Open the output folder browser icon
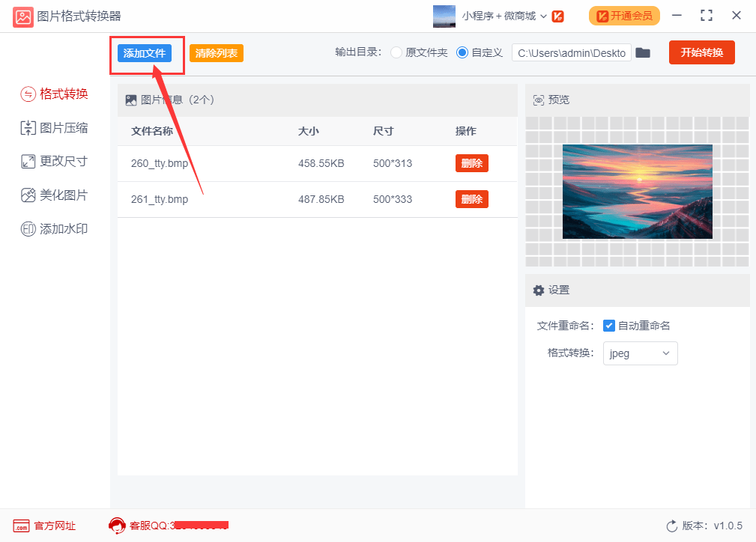 (x=643, y=52)
